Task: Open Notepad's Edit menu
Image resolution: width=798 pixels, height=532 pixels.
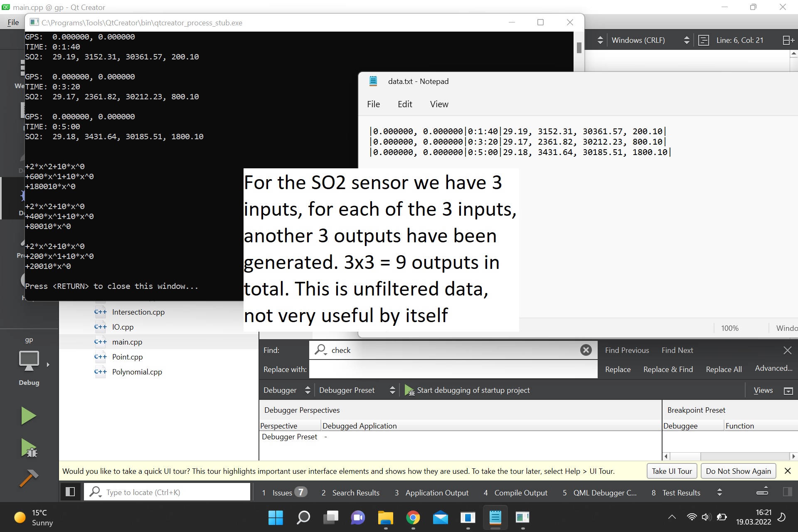Action: 405,104
